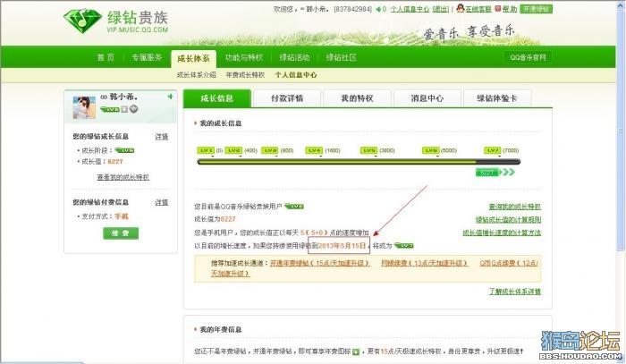Screen dimensions: 626x364
Task: Click the 查询我的成长特权 link
Action: [x=514, y=207]
